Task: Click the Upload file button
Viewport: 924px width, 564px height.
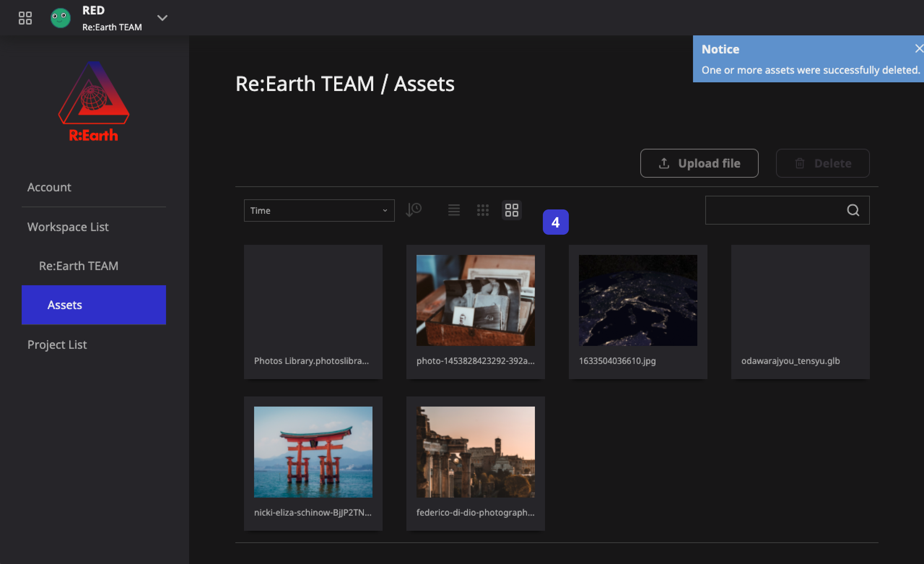Action: [699, 163]
